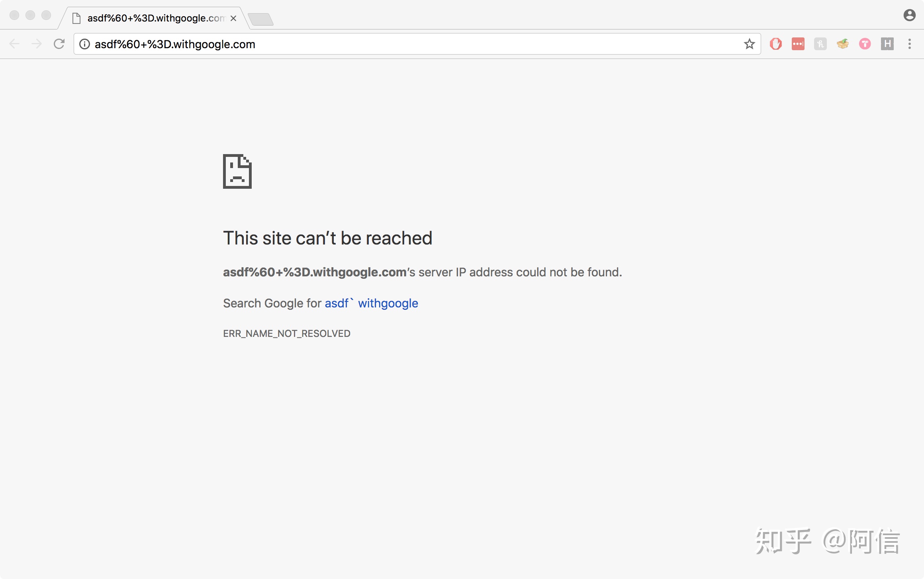Click the ERR_NAME_NOT_RESOLVED error code
Image resolution: width=924 pixels, height=579 pixels.
coord(286,333)
